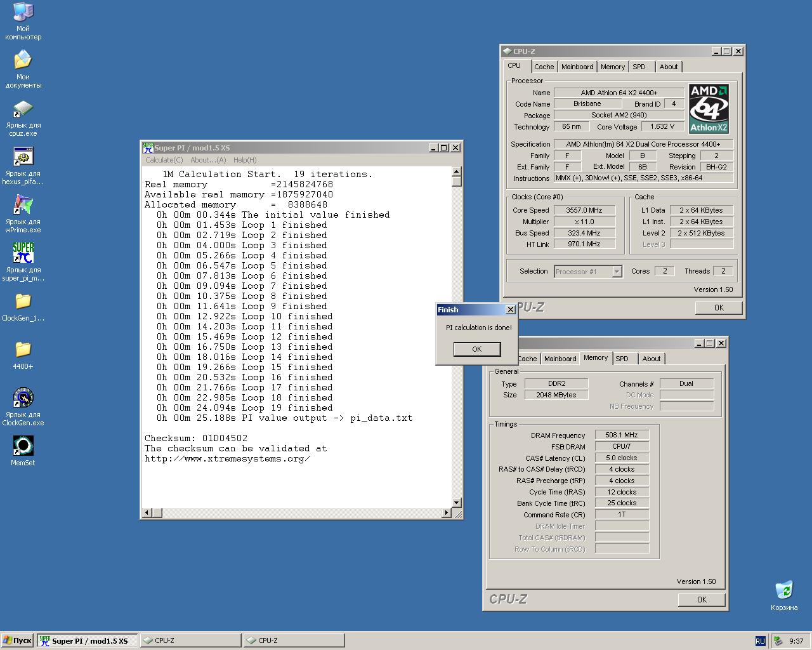Open Calculate menu in Super PI
812x650 pixels.
(164, 160)
